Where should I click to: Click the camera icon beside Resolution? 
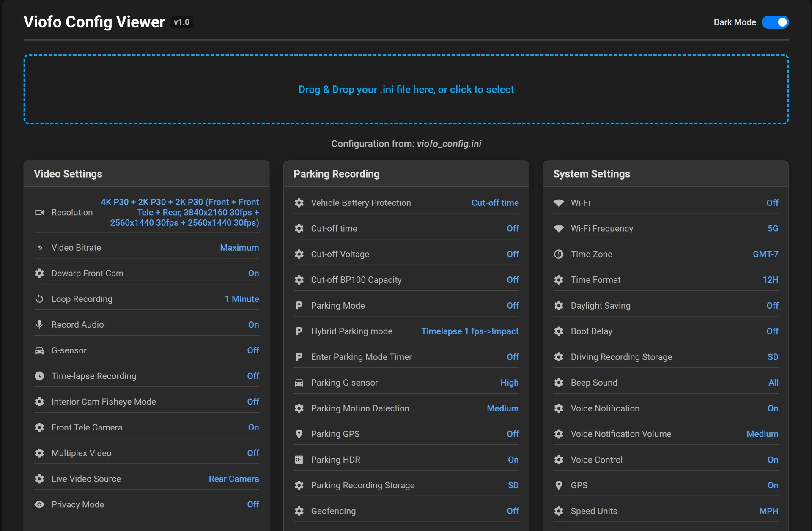click(x=39, y=212)
